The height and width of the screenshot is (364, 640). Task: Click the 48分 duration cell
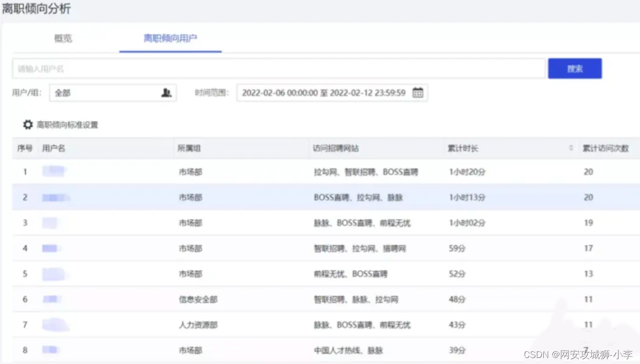point(457,299)
